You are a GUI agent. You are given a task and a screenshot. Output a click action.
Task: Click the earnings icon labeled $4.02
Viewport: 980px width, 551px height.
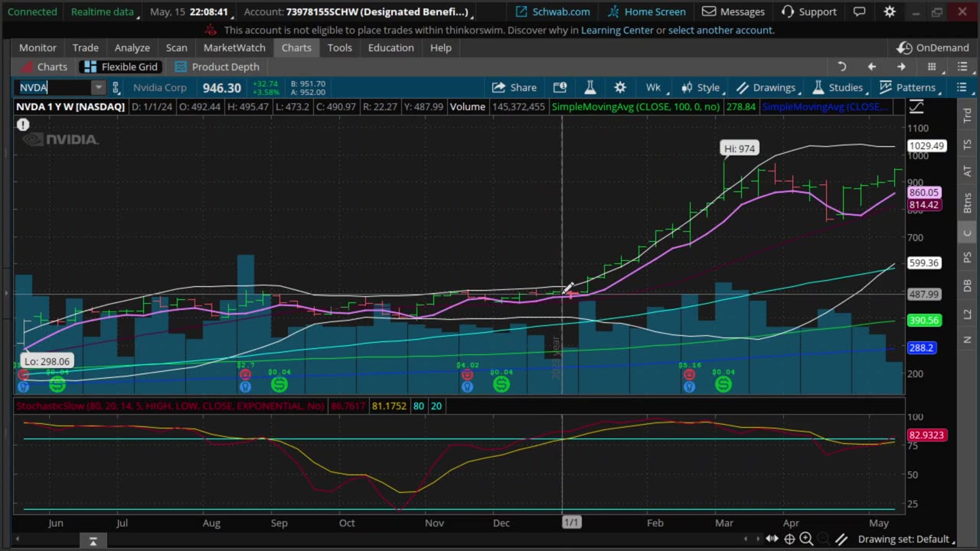(467, 375)
